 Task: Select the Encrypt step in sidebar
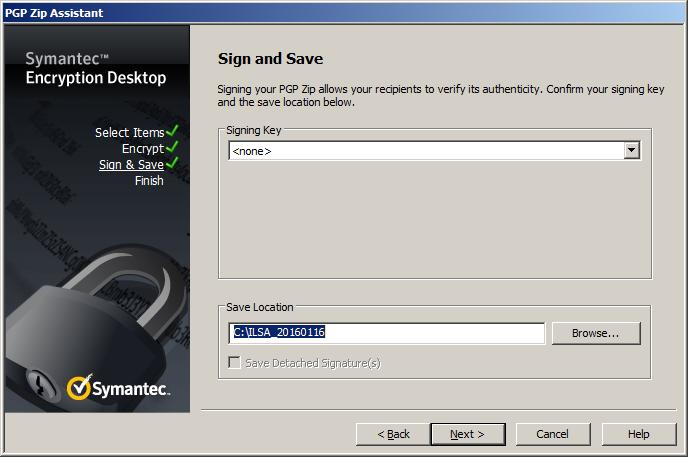143,149
